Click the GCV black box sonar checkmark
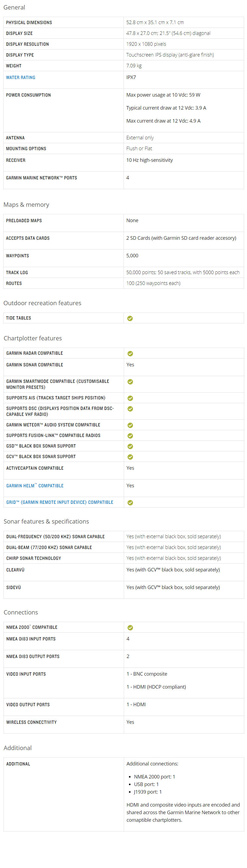The width and height of the screenshot is (247, 868). (x=130, y=457)
